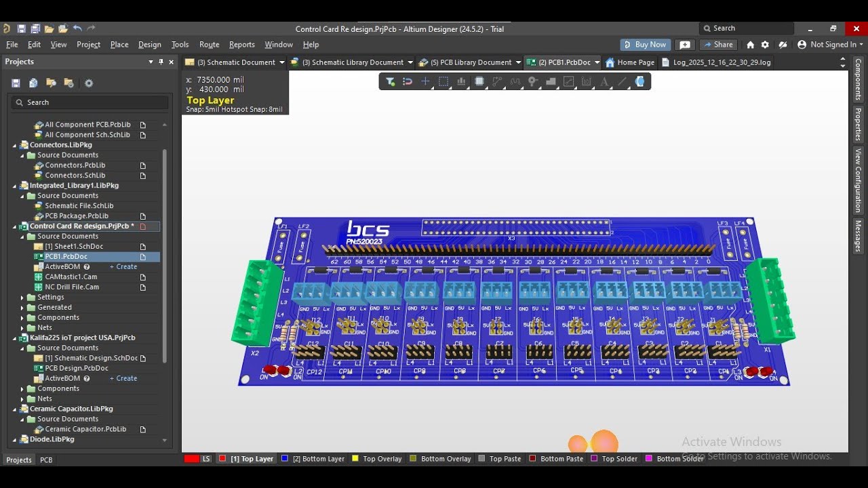Open the PCB Library Document tab dropdown
This screenshot has width=868, height=488.
point(518,62)
